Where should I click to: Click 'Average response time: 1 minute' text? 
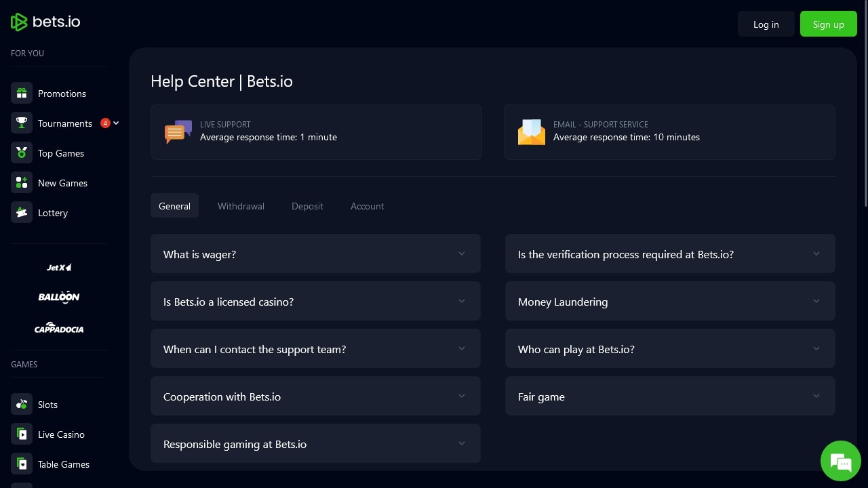tap(269, 137)
